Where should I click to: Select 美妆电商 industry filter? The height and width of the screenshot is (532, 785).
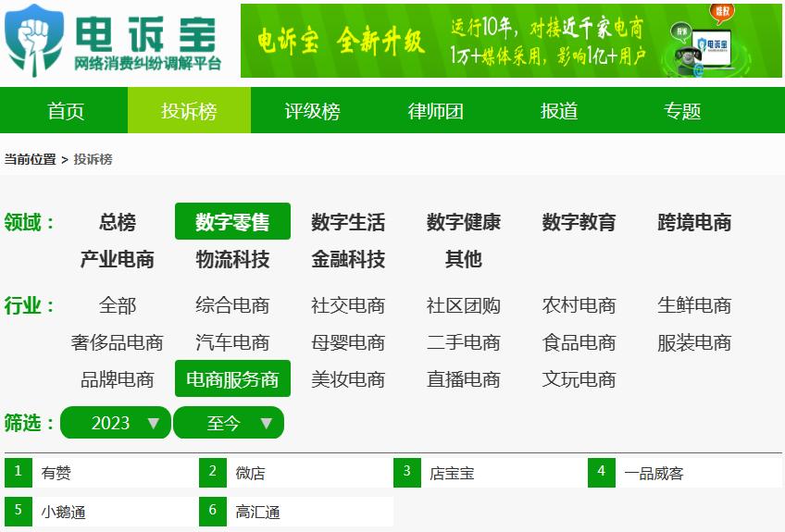tap(348, 379)
